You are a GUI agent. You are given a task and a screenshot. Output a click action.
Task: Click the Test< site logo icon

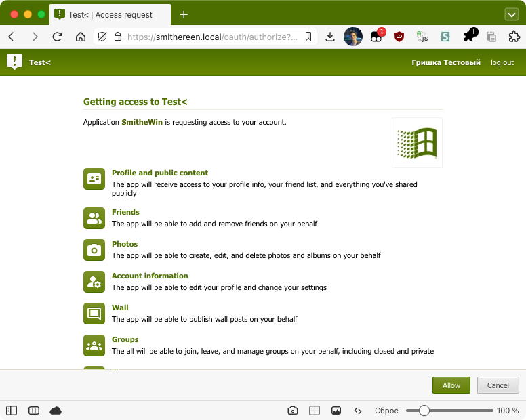click(x=14, y=62)
